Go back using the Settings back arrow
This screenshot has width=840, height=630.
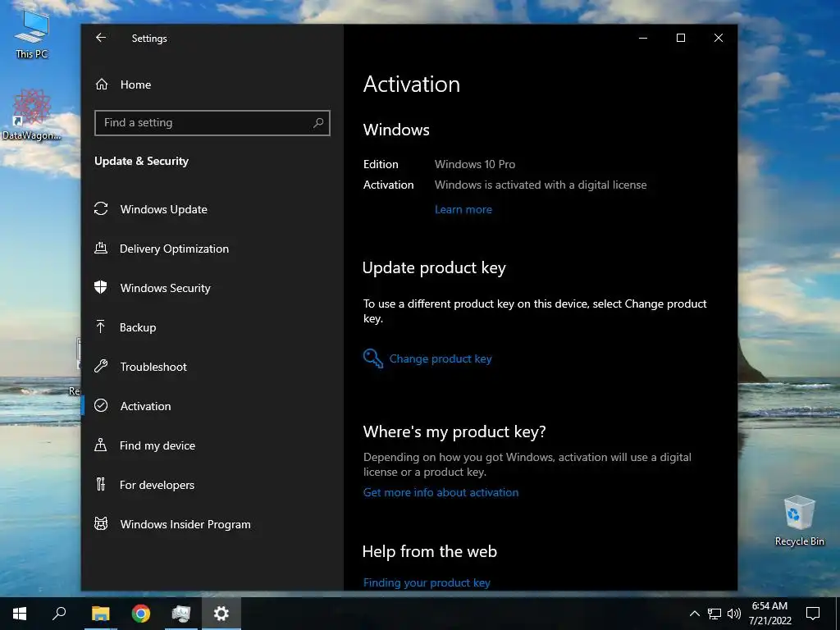(x=101, y=38)
